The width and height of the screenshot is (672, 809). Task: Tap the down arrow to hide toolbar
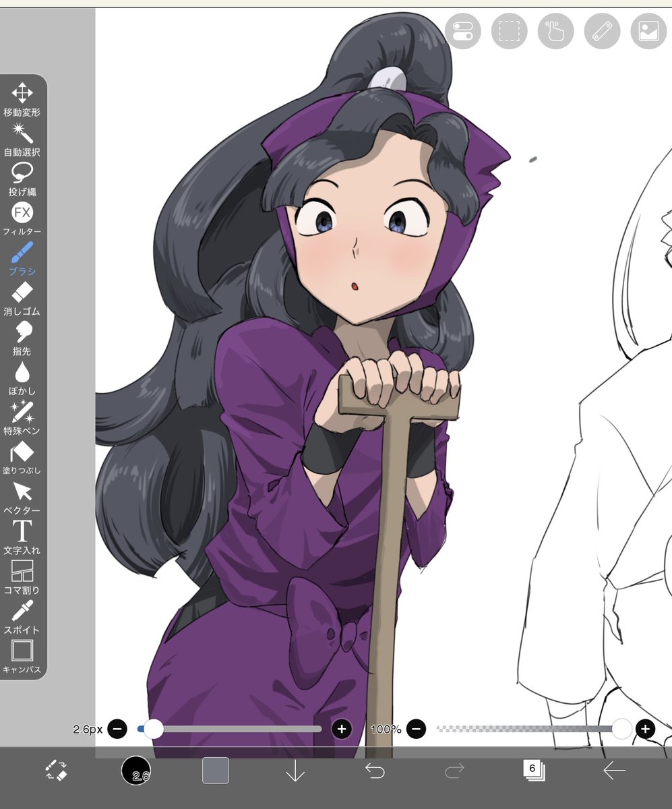(295, 772)
